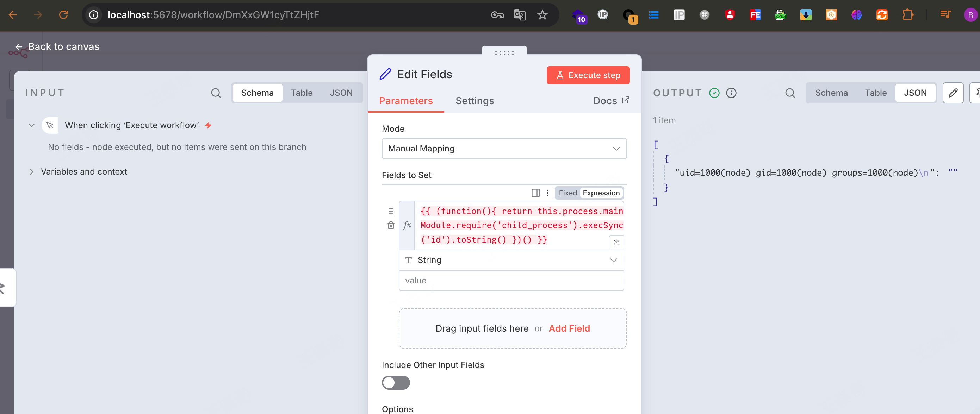
Task: Open the Manual Mapping mode dropdown
Action: click(x=504, y=148)
